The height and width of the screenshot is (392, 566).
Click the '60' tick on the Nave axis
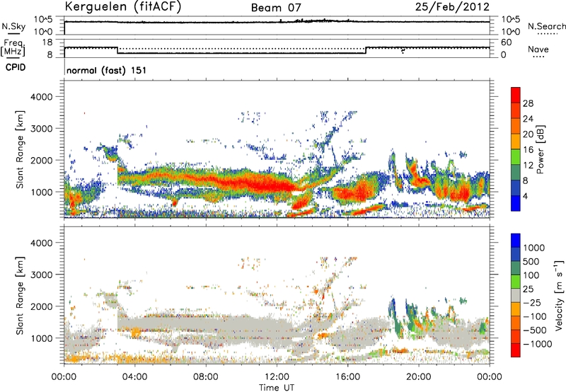click(507, 42)
